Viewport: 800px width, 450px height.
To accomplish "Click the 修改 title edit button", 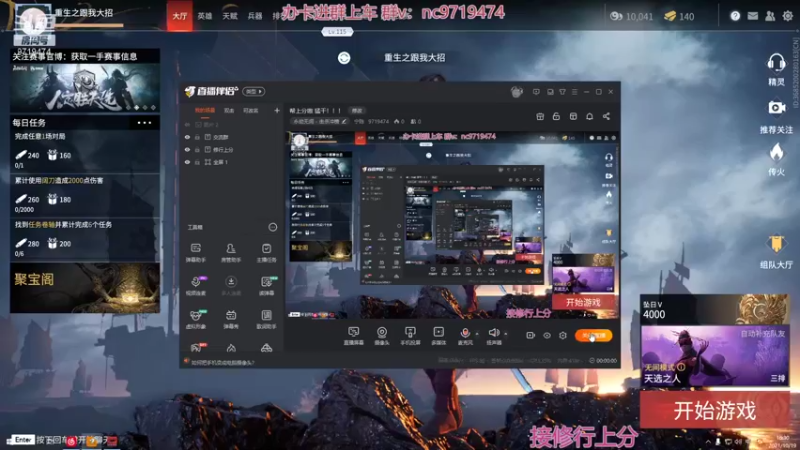I will tap(357, 110).
